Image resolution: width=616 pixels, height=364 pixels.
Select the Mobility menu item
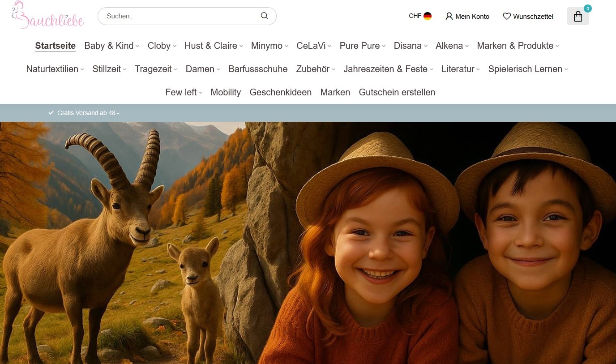pos(226,92)
